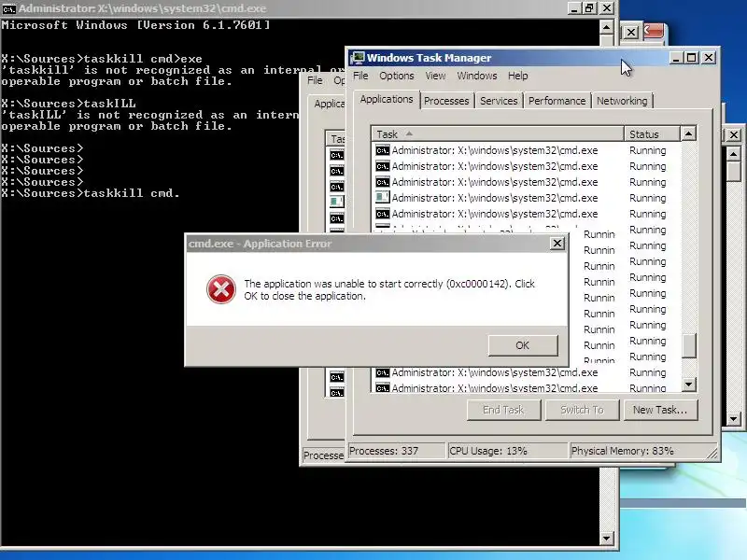This screenshot has height=560, width=747.
Task: Select second cmd icon in background Task Manager
Action: 336,171
